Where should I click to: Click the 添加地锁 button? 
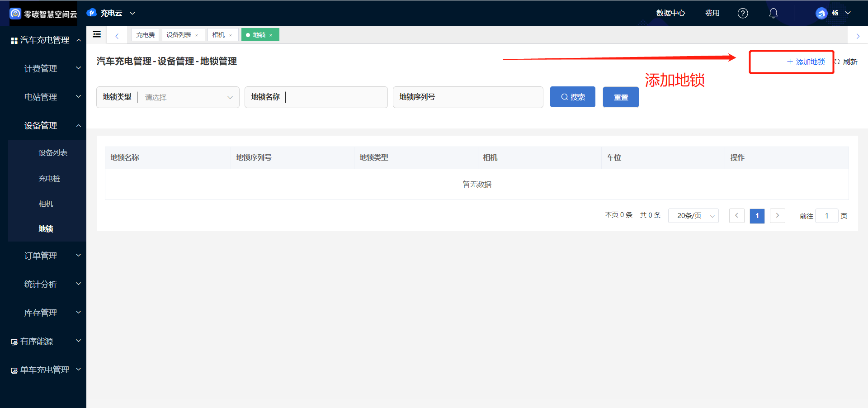[806, 62]
